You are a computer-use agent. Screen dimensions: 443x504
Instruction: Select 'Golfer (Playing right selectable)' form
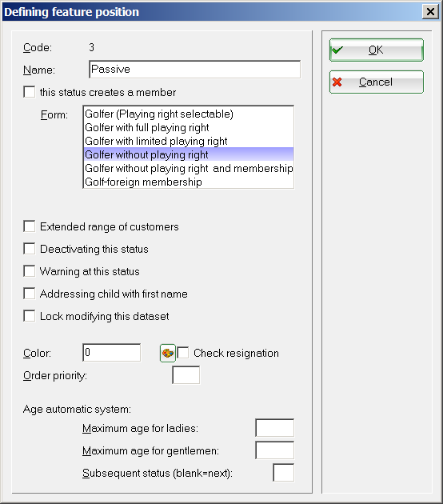pyautogui.click(x=189, y=114)
